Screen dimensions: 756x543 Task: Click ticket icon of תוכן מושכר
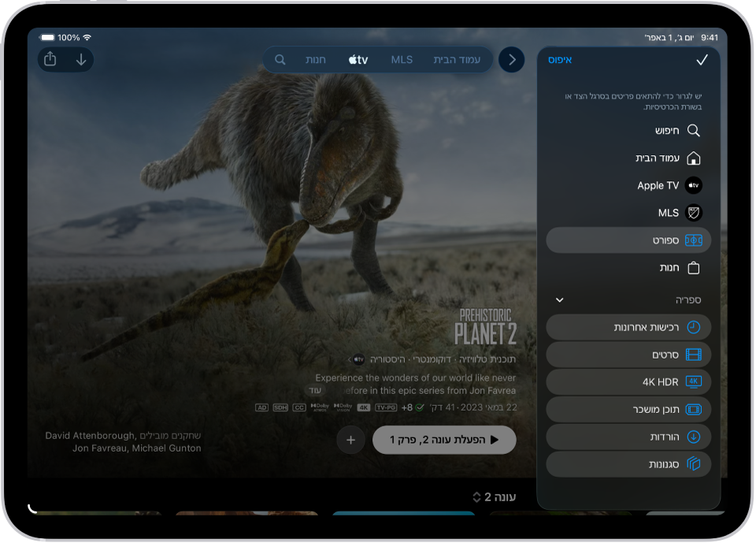[x=693, y=409]
